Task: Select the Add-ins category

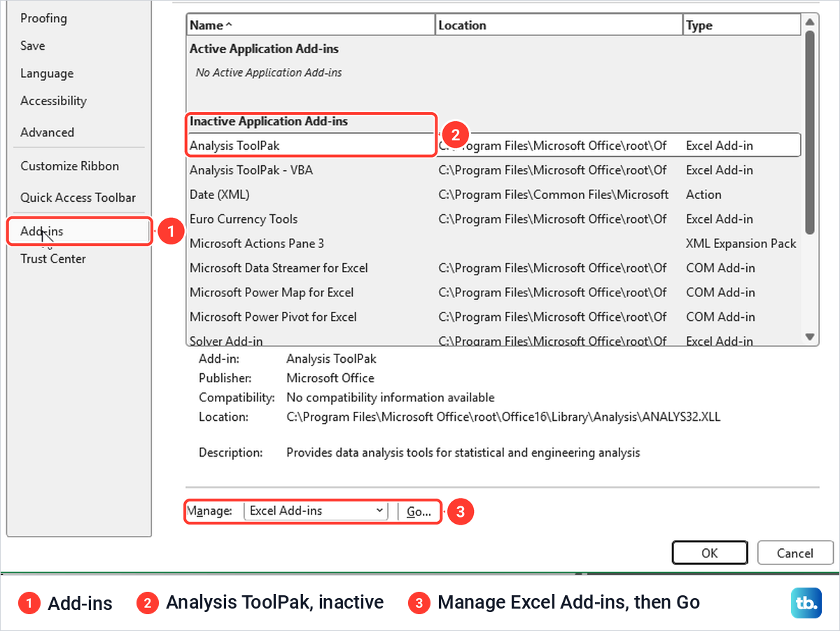Action: pos(79,231)
